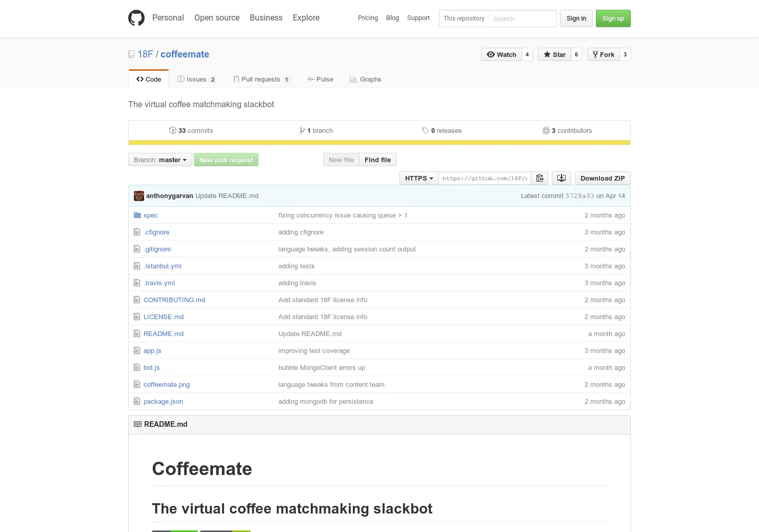Open the Graphs tab
This screenshot has width=759, height=532.
coord(365,79)
